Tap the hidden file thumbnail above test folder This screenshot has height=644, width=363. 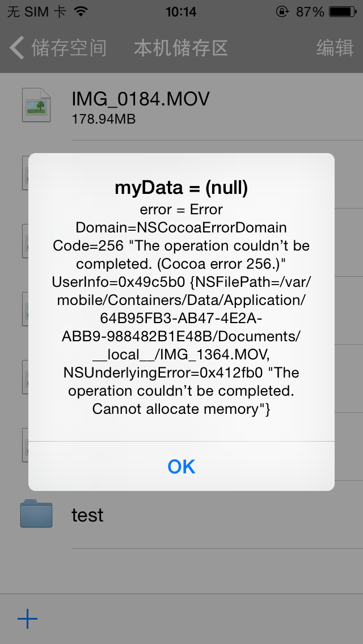(x=25, y=445)
